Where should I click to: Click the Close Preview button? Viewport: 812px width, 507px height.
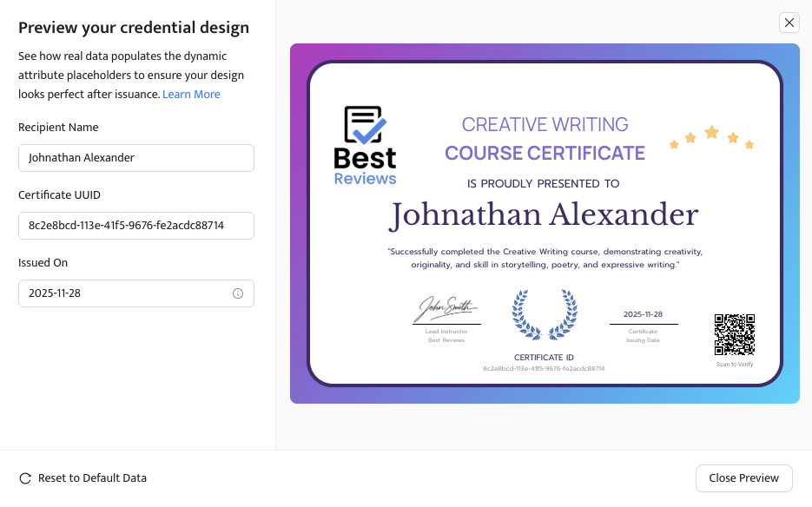[x=743, y=477]
